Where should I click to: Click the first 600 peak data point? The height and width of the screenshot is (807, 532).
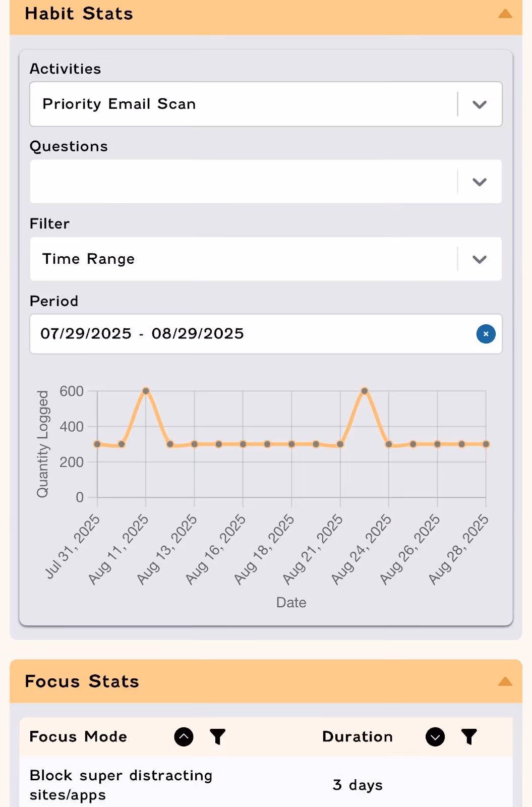[146, 391]
